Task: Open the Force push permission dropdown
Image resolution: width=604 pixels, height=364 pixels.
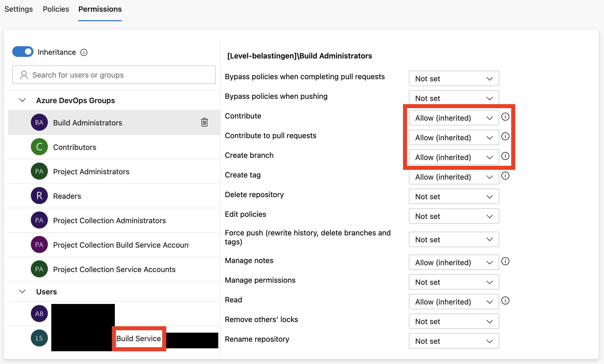Action: (454, 240)
